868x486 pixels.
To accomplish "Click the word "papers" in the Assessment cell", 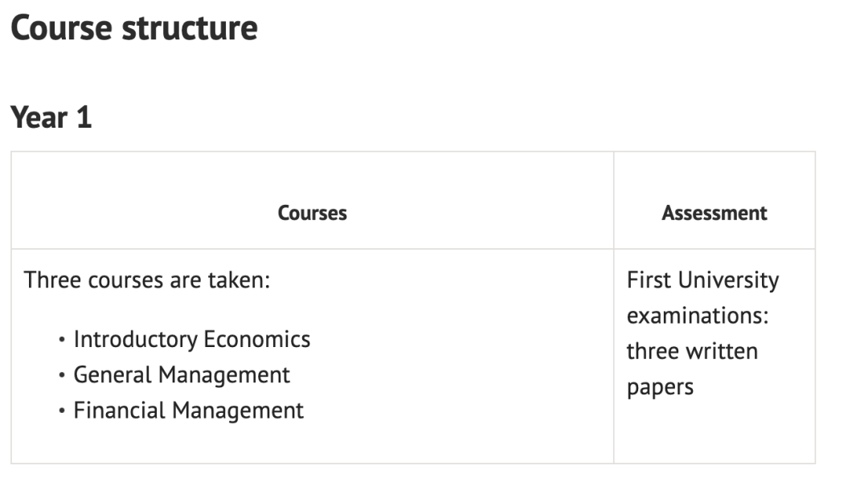I will click(x=660, y=387).
